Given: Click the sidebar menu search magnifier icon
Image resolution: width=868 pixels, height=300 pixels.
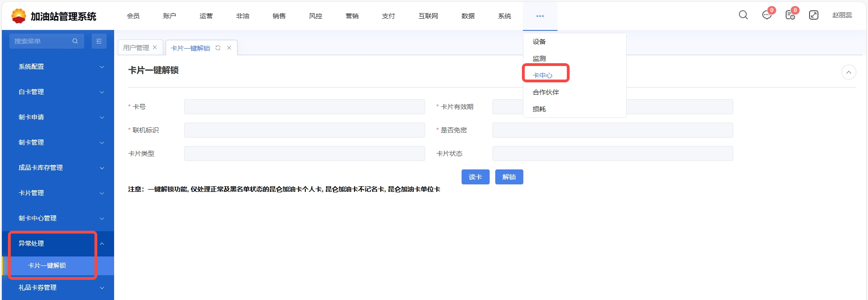Looking at the screenshot, I should pyautogui.click(x=75, y=41).
